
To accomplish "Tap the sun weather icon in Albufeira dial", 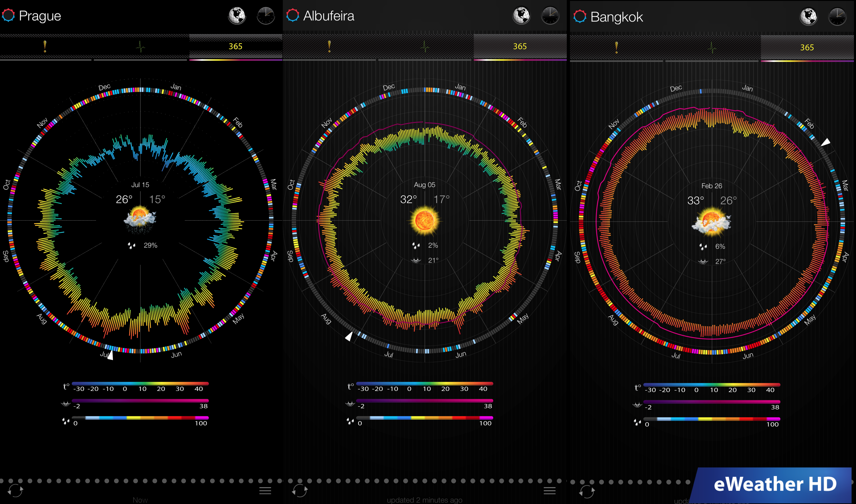I will [x=424, y=220].
